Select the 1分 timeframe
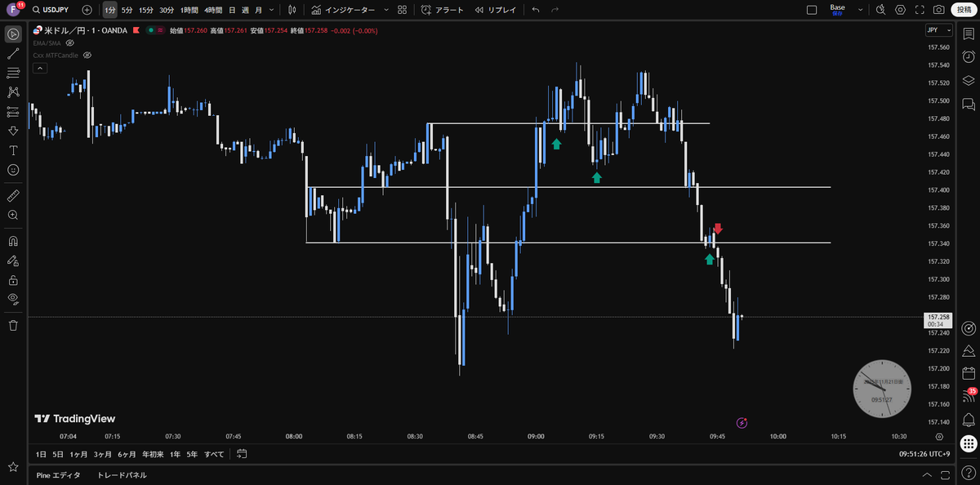This screenshot has height=485, width=980. pos(109,10)
